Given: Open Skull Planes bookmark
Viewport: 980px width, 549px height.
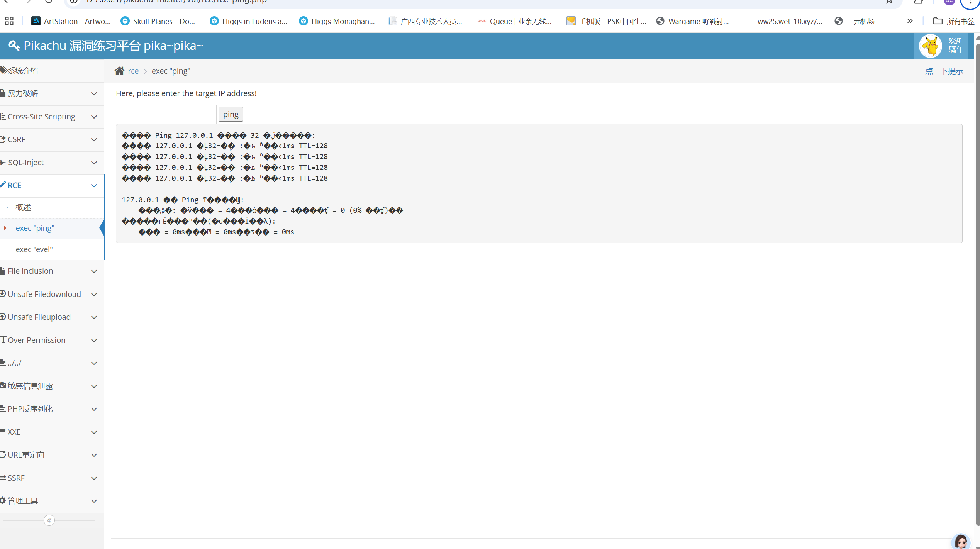Looking at the screenshot, I should point(158,21).
